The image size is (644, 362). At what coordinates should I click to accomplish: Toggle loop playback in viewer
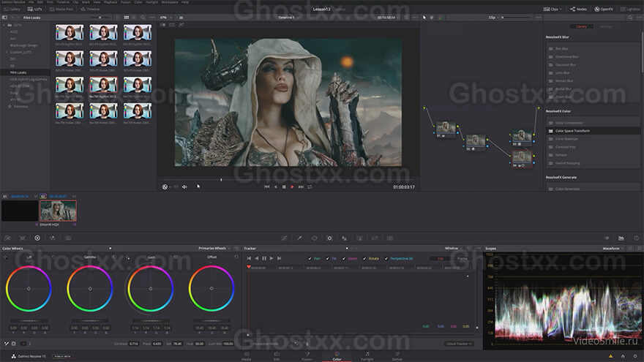[310, 186]
